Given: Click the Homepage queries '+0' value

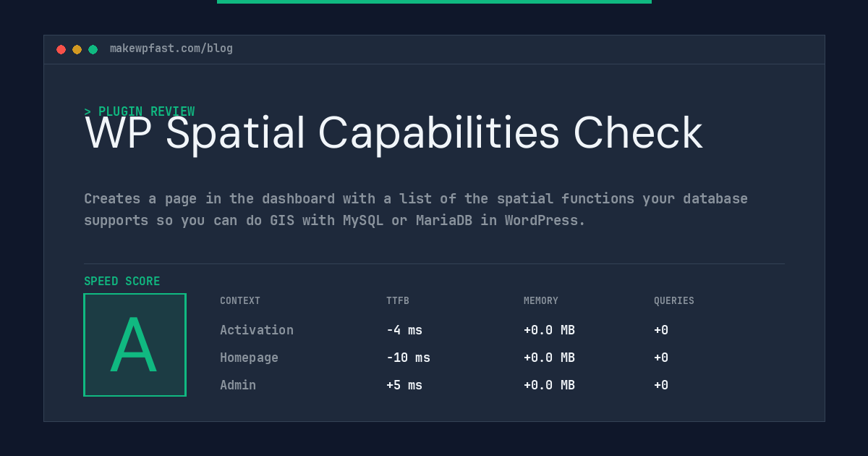Looking at the screenshot, I should (x=661, y=358).
